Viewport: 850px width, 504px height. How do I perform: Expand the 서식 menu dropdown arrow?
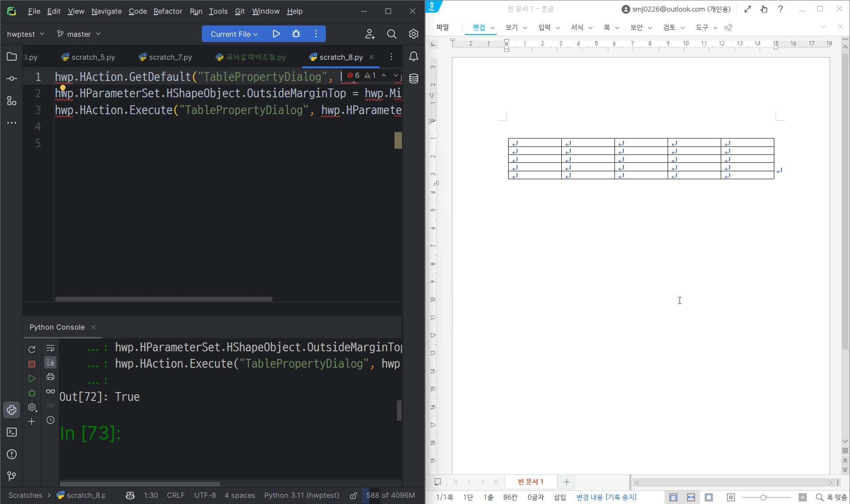(x=591, y=28)
